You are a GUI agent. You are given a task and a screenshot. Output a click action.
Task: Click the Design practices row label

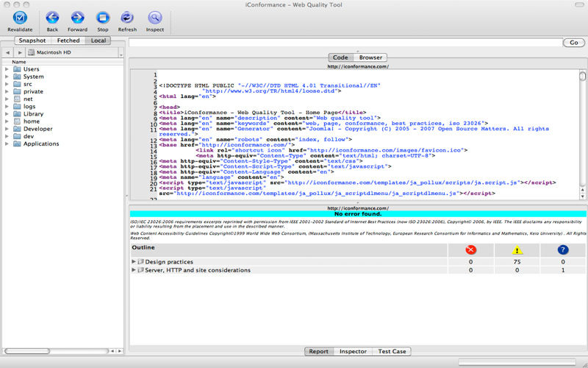tap(169, 262)
